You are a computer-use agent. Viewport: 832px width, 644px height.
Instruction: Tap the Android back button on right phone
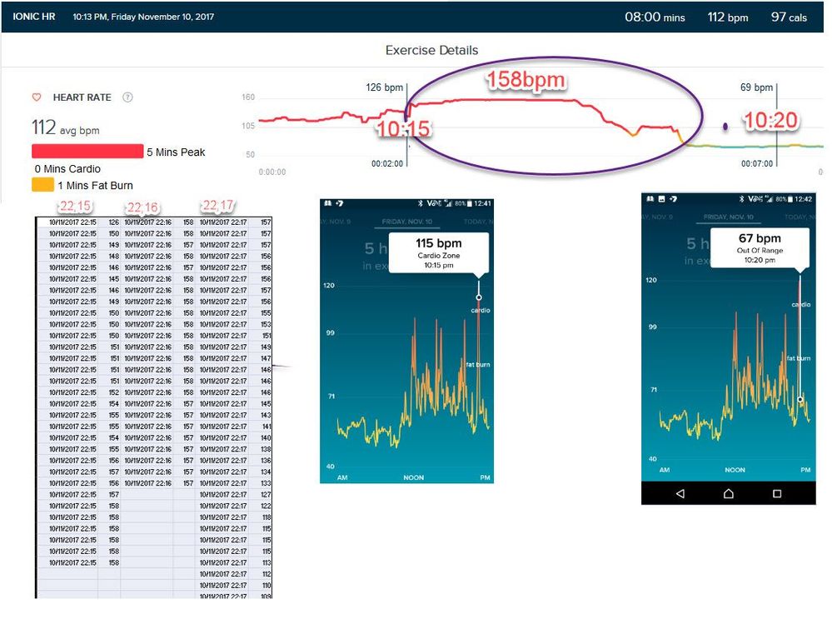[680, 494]
